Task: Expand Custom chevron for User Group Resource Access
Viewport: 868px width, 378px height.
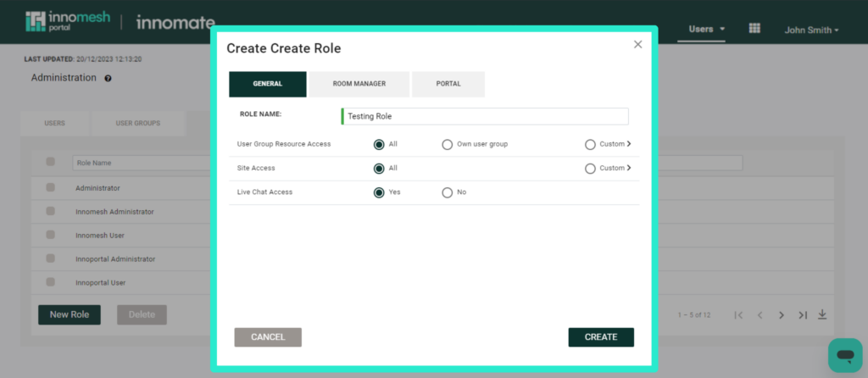Action: [629, 144]
